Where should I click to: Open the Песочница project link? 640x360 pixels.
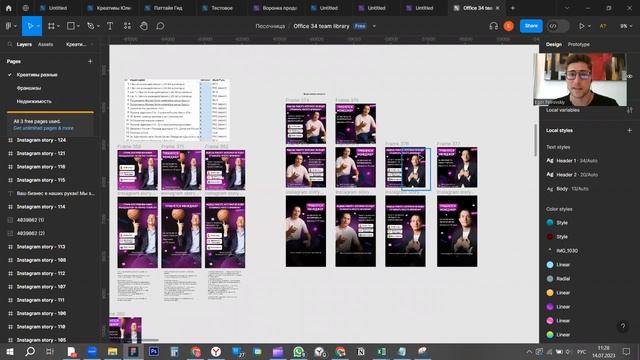[270, 26]
